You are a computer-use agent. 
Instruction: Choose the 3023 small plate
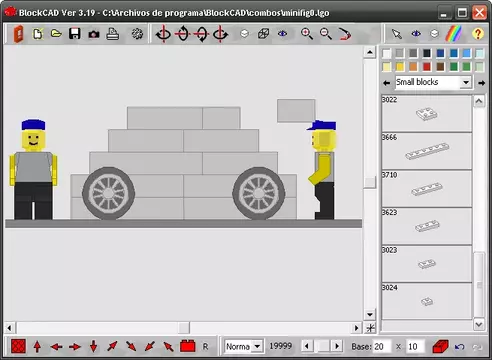click(427, 264)
